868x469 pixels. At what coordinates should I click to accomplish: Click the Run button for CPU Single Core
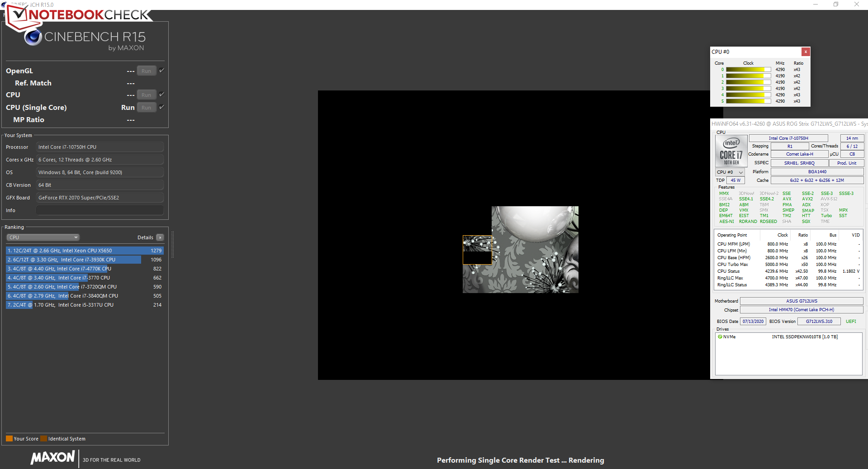(x=147, y=108)
